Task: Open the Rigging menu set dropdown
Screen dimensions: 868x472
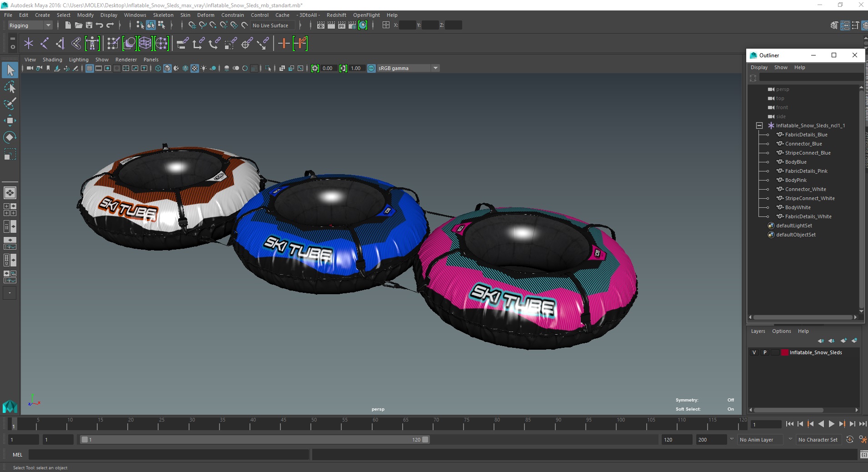Action: 30,25
